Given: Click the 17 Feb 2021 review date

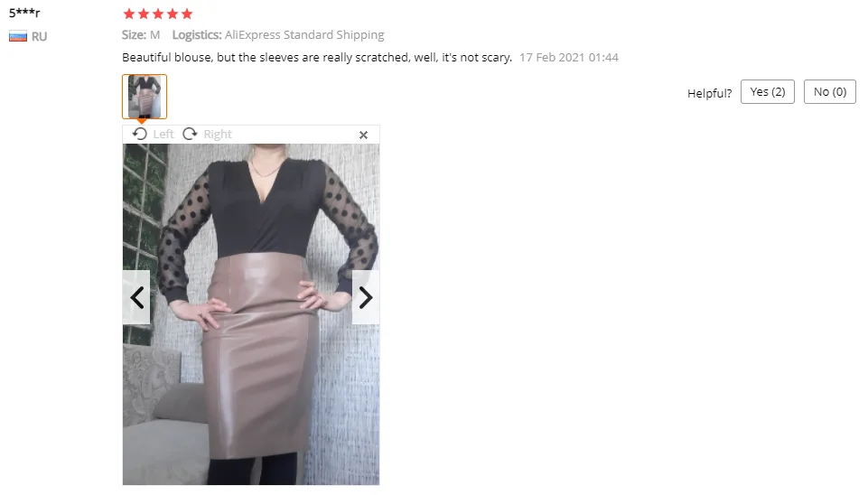Looking at the screenshot, I should pos(568,58).
